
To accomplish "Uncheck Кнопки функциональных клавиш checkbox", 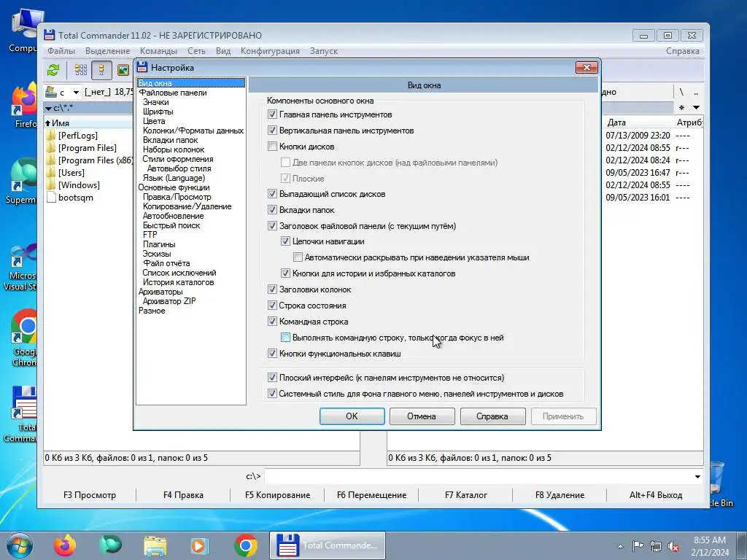I will click(272, 354).
